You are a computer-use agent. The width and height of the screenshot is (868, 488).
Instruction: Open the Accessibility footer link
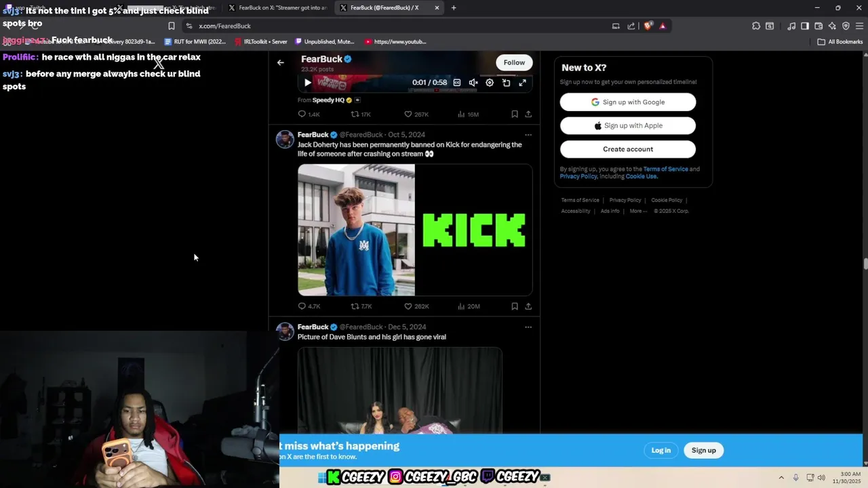[576, 211]
